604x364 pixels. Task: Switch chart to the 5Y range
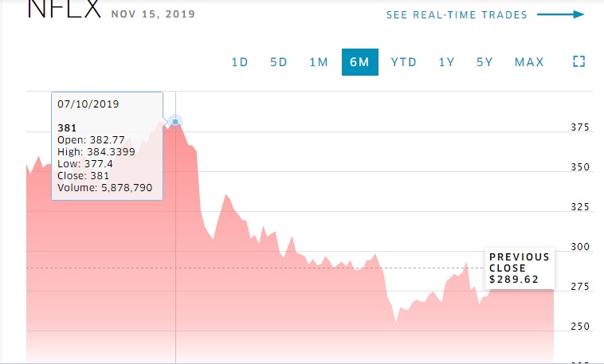pos(484,62)
